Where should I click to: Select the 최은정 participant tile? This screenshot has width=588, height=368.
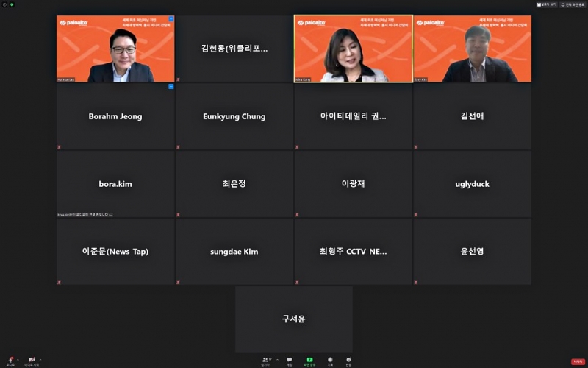234,184
